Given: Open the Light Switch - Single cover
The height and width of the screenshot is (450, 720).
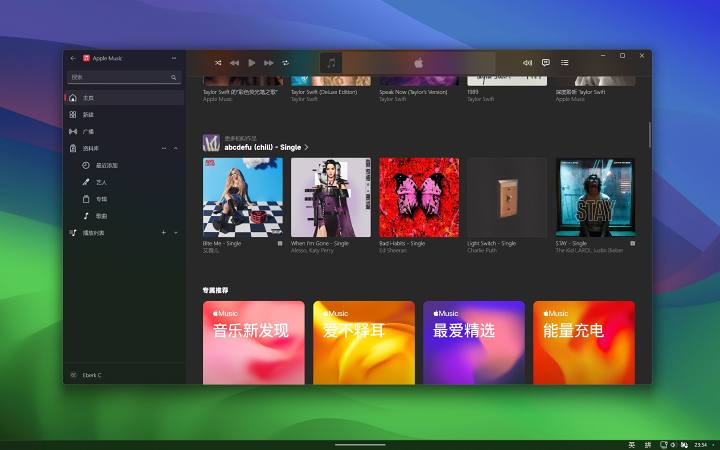Looking at the screenshot, I should click(507, 197).
